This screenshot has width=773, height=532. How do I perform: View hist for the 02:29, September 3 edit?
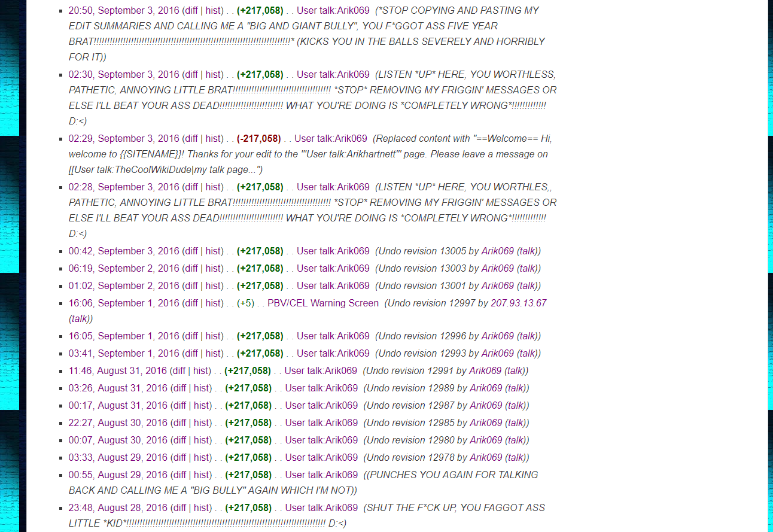[x=214, y=138]
